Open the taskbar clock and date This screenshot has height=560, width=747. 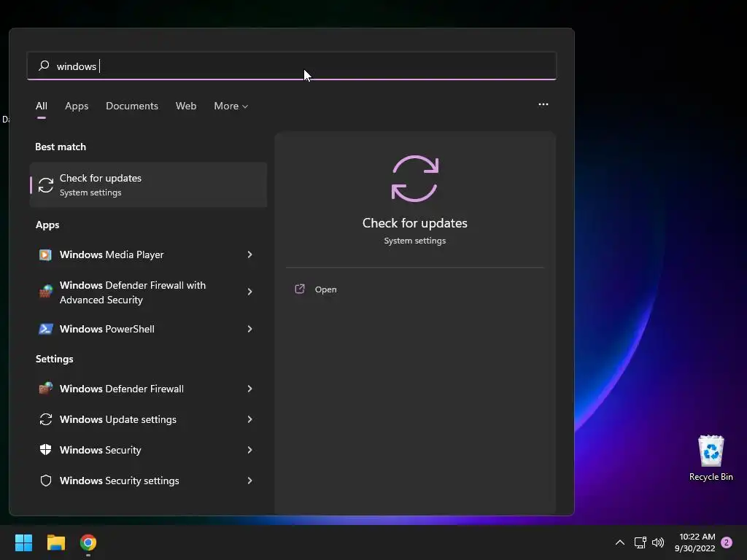[694, 542]
